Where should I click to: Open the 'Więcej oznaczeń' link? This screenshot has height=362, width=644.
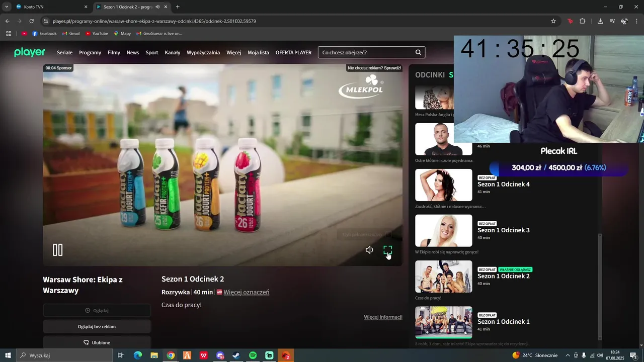[247, 292]
